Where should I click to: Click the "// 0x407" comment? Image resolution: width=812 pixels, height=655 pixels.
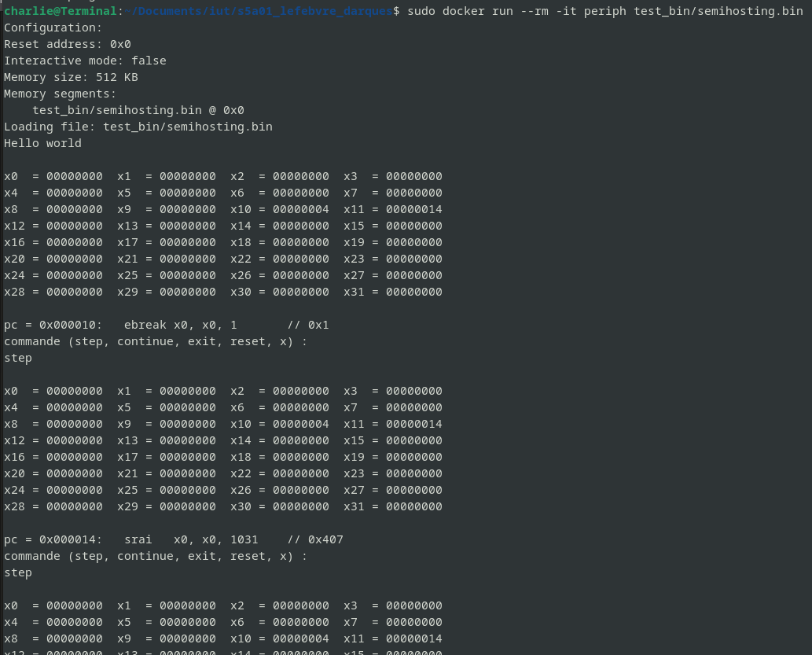tap(315, 539)
